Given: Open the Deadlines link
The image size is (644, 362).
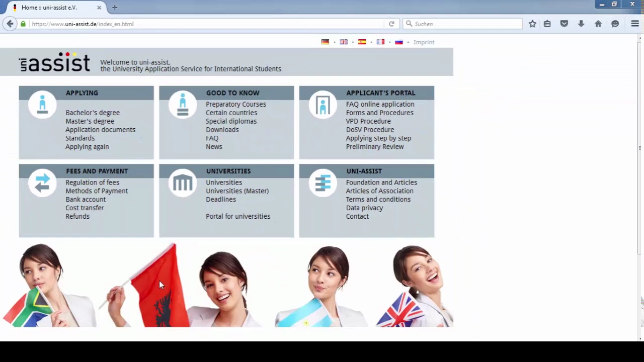Looking at the screenshot, I should [221, 200].
